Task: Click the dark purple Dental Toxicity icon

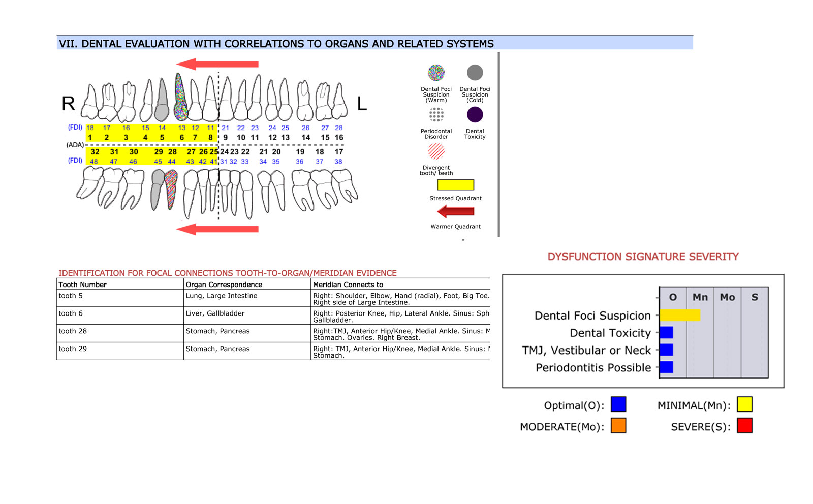Action: click(x=475, y=115)
